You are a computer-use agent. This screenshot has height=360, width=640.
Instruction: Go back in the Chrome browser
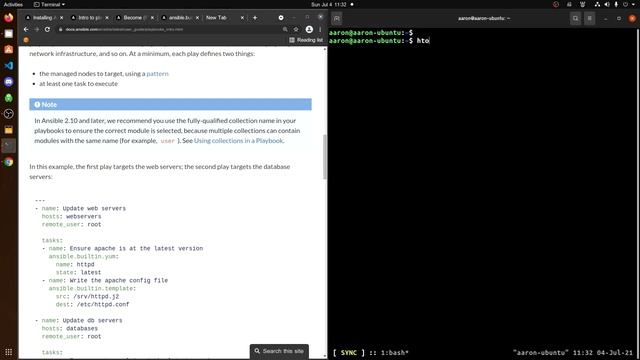26,29
